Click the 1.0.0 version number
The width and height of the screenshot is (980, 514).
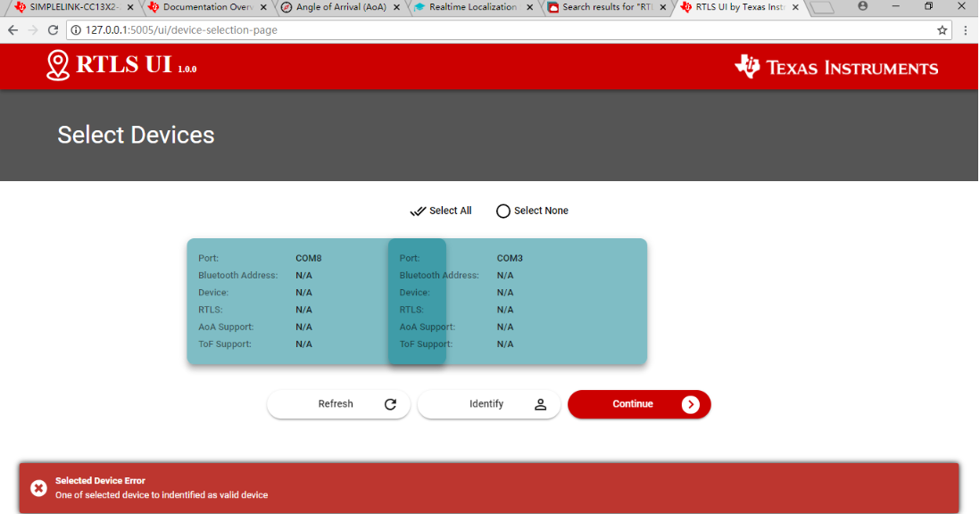tap(187, 70)
